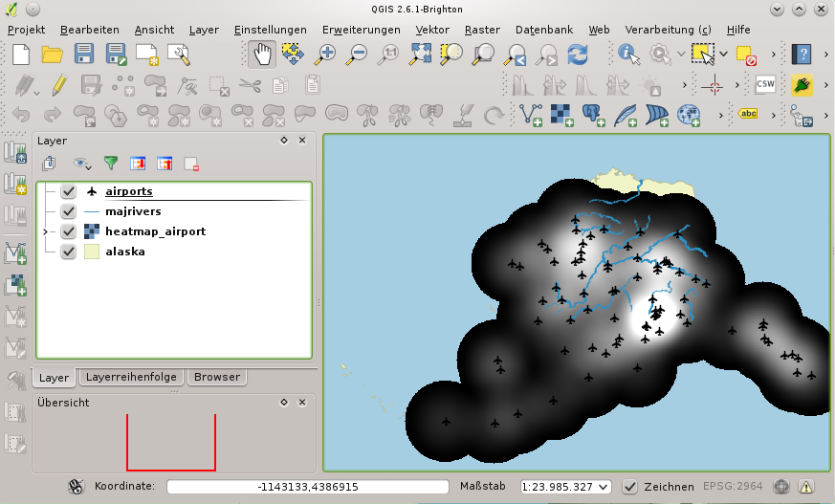Screen dimensions: 835x504
Task: Expand the heatmap_airport layer tree
Action: pyautogui.click(x=45, y=231)
